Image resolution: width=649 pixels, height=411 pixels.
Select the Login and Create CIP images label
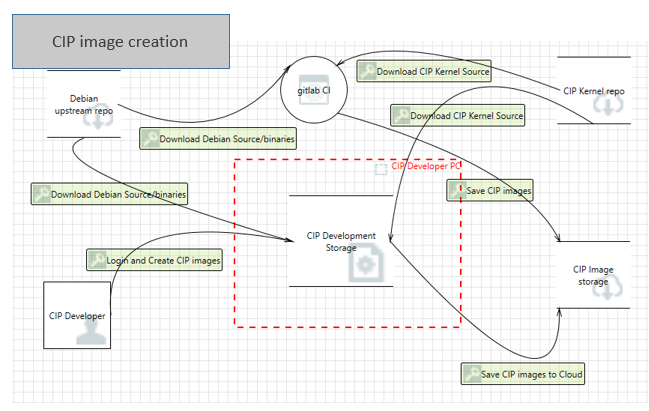pyautogui.click(x=154, y=260)
